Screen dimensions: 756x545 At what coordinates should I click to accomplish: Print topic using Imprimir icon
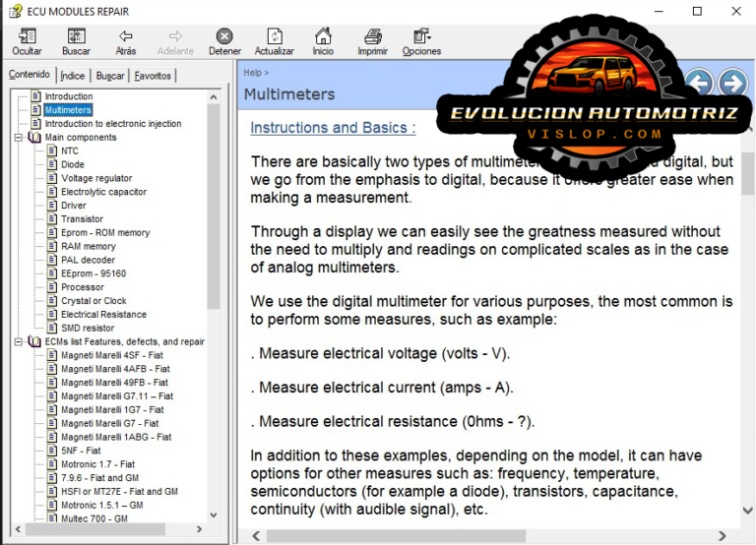click(x=372, y=41)
